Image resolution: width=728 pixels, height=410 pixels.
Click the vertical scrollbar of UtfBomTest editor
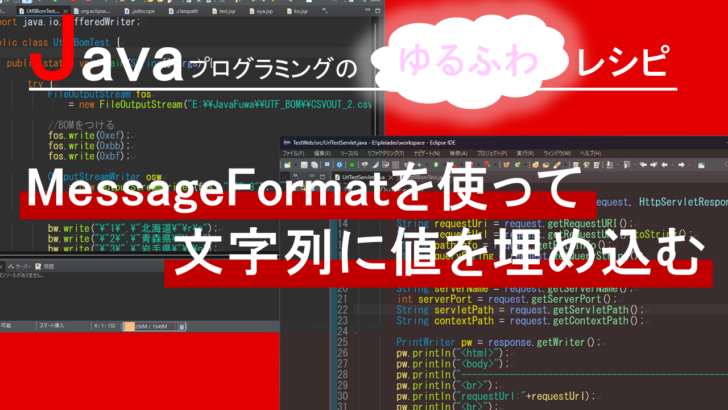click(376, 79)
